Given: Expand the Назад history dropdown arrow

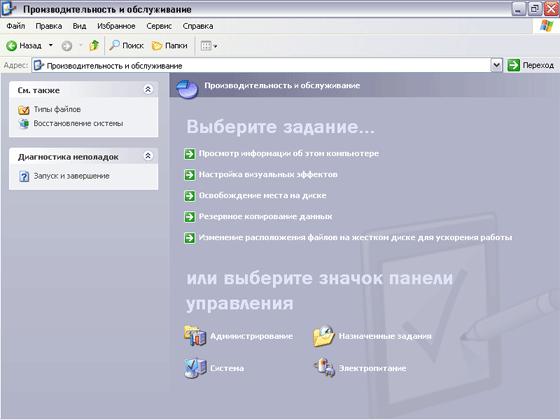Looking at the screenshot, I should [x=51, y=45].
